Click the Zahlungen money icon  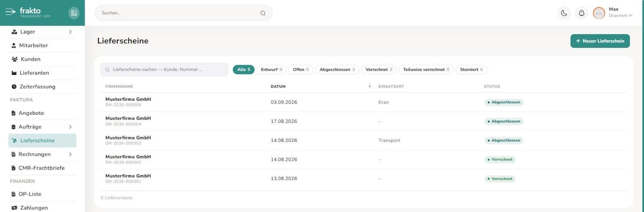14,208
